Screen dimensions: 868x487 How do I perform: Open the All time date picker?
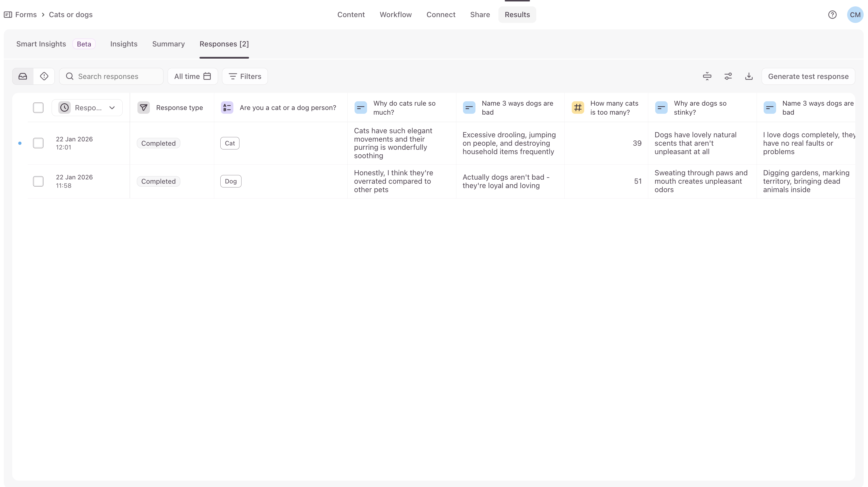[x=193, y=76]
